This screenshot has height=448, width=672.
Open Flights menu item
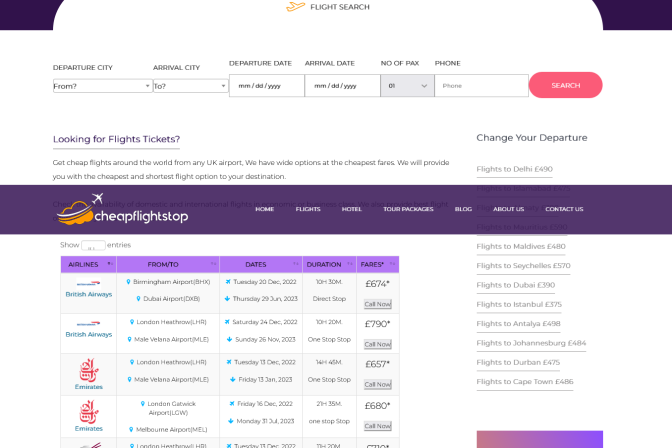[308, 209]
